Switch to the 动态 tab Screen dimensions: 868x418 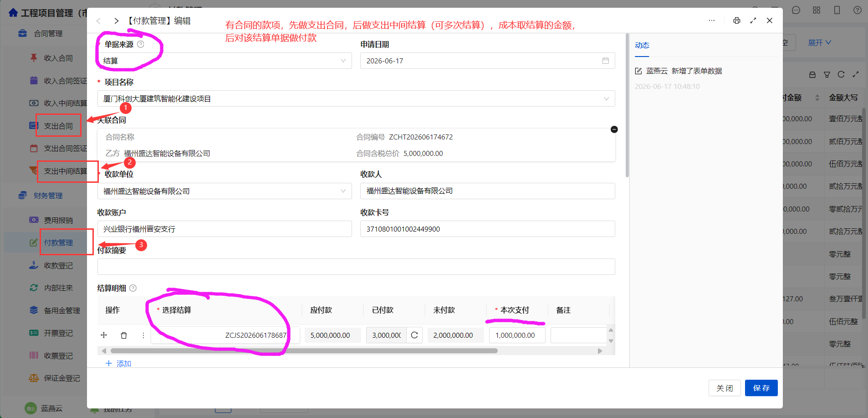click(642, 45)
